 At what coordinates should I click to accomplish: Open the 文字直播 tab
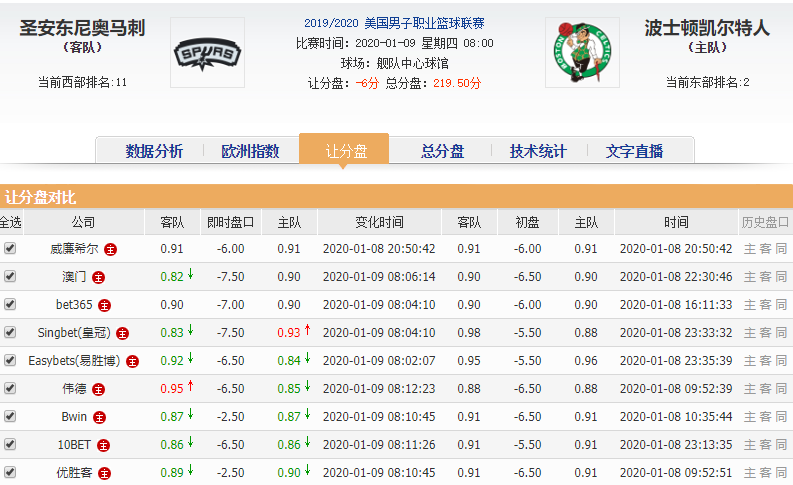point(634,151)
